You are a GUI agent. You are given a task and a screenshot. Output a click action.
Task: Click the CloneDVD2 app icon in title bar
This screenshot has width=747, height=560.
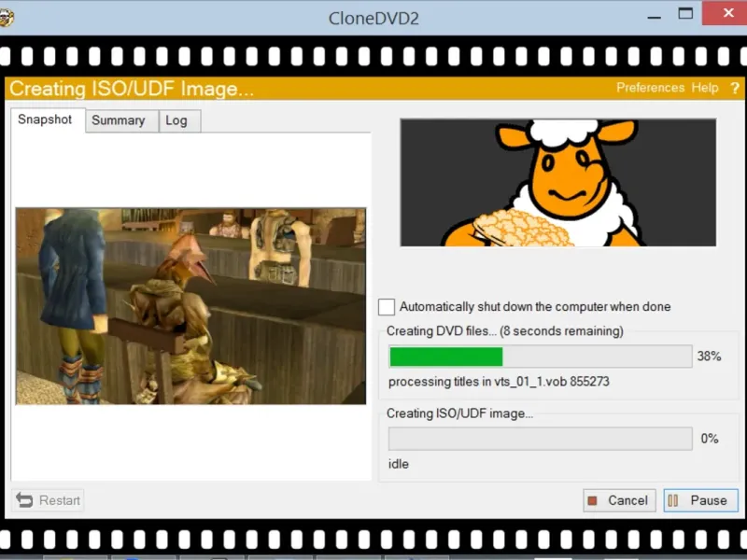coord(7,18)
